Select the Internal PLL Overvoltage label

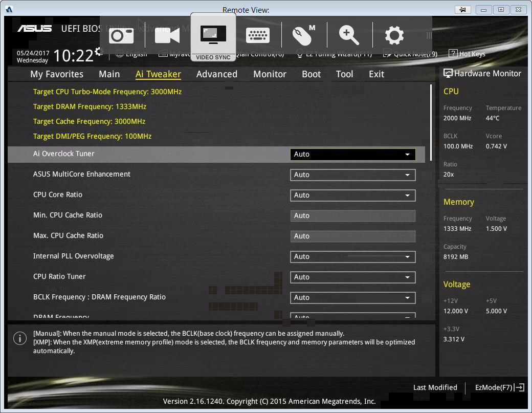tap(73, 256)
